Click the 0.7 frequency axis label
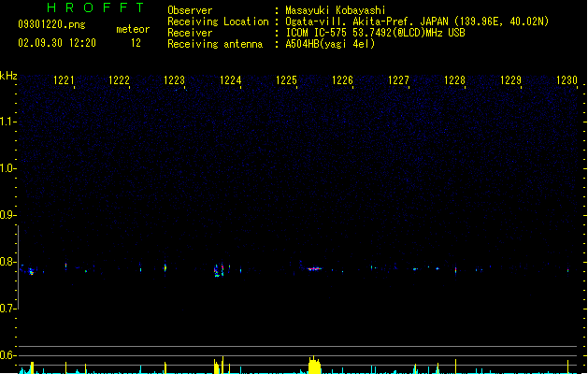Screen dimensions: 588x374 (7, 309)
